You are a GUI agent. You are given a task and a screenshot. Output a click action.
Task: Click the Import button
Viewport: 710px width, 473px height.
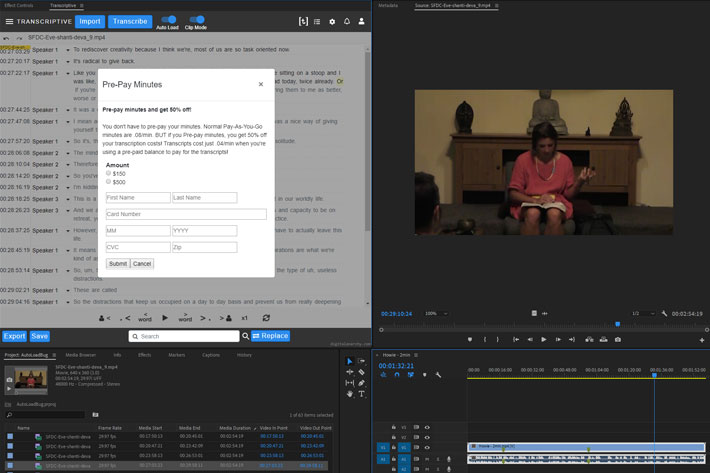tap(90, 21)
